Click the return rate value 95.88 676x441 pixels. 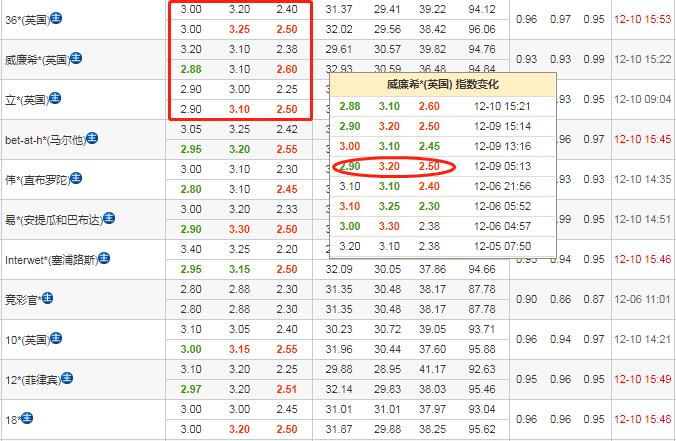pos(482,349)
